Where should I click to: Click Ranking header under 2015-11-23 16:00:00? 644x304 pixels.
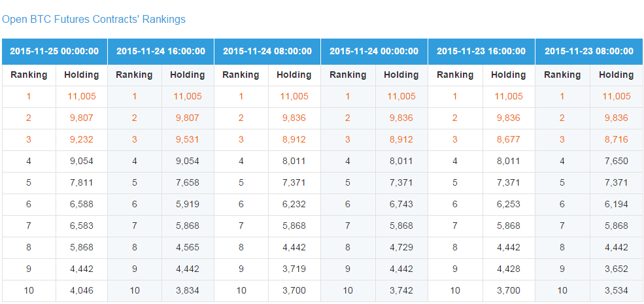(x=455, y=75)
